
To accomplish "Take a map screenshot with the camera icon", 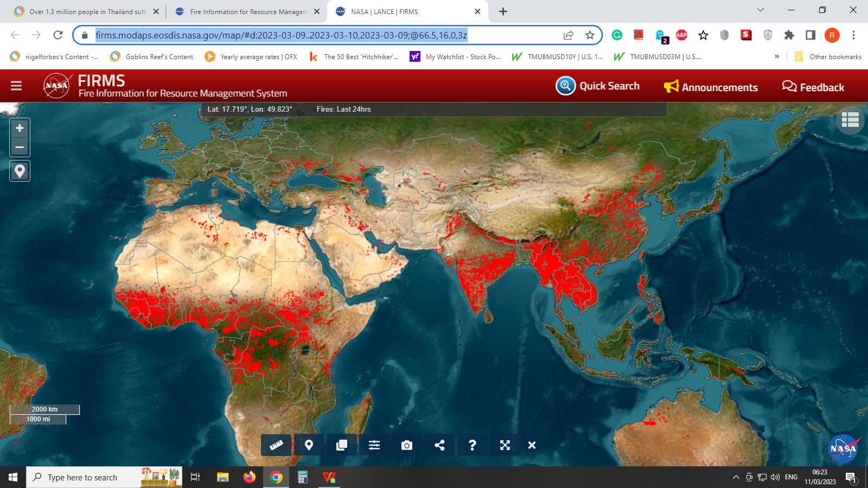I will 407,445.
